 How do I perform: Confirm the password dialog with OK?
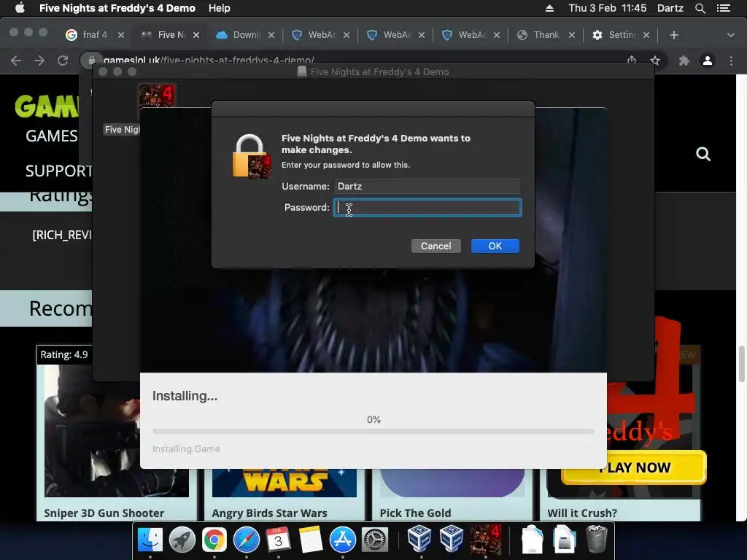pyautogui.click(x=495, y=246)
